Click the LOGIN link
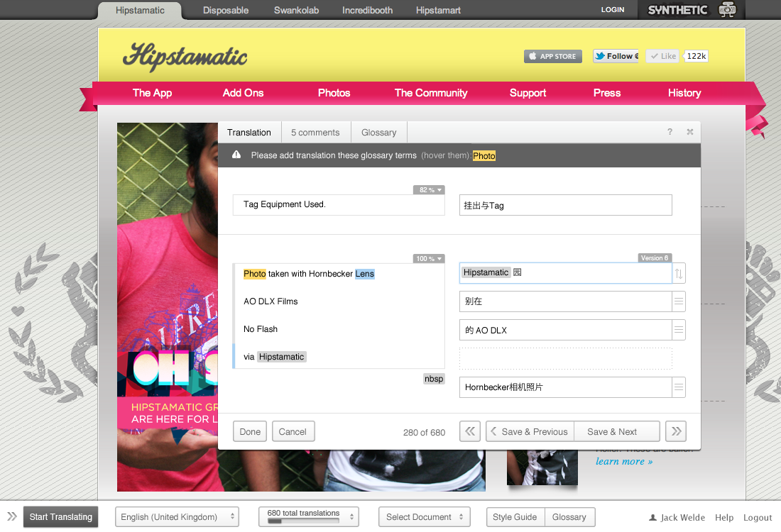 point(613,9)
